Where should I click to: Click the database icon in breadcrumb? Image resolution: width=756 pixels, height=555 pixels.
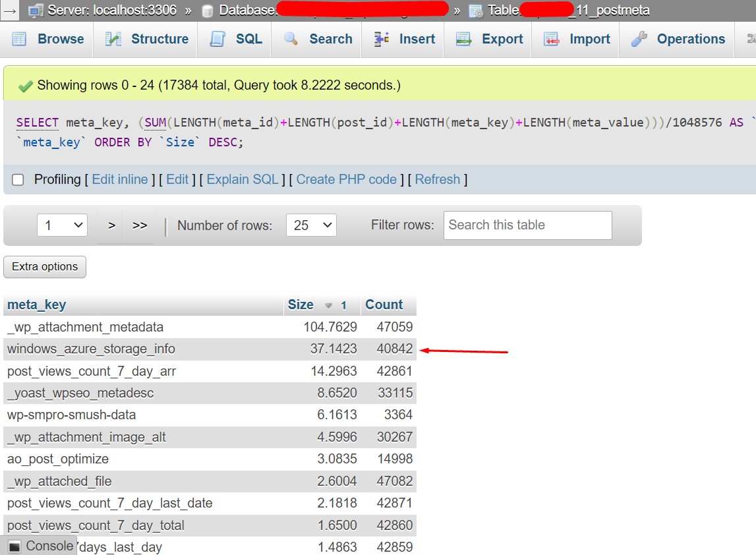(208, 11)
